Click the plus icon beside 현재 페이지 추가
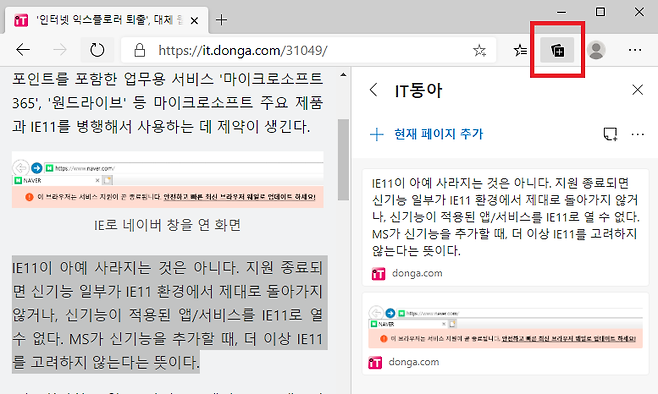658x394 pixels. coord(377,134)
